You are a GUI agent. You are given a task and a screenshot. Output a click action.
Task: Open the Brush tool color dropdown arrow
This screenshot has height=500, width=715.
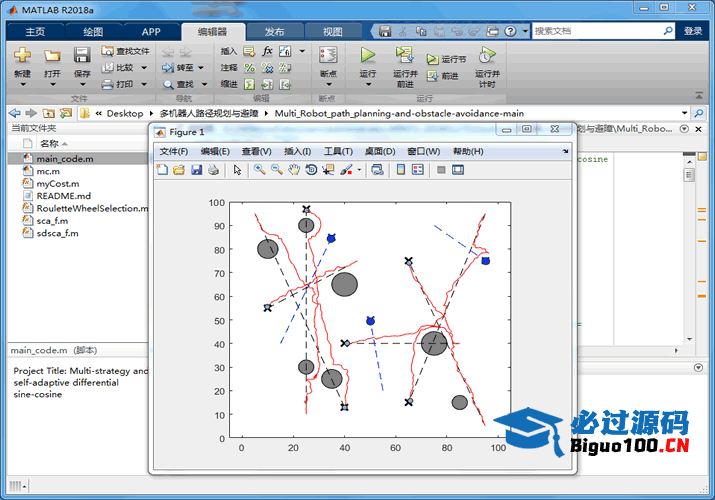[359, 170]
